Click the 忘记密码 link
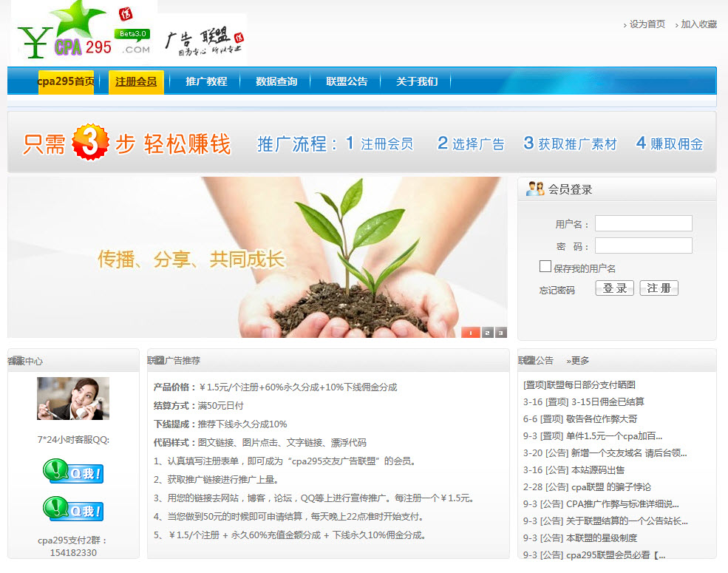The image size is (728, 573). [557, 290]
